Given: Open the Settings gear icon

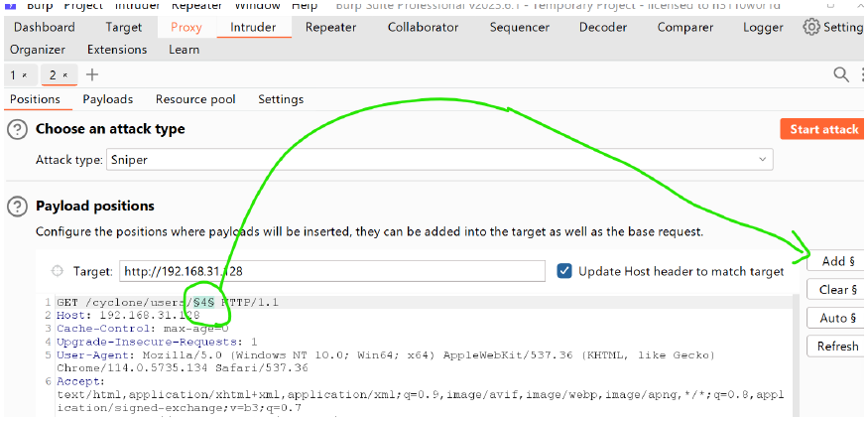Looking at the screenshot, I should tap(811, 27).
